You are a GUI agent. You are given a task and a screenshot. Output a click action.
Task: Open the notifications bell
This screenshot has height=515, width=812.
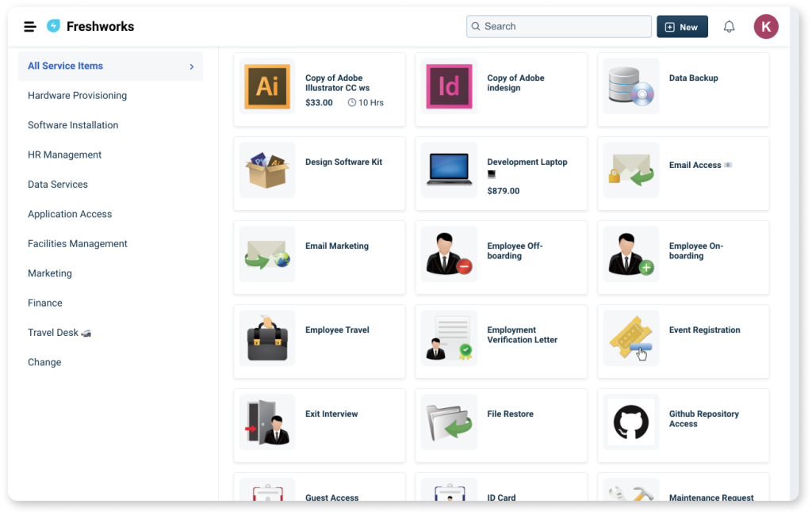(x=729, y=26)
